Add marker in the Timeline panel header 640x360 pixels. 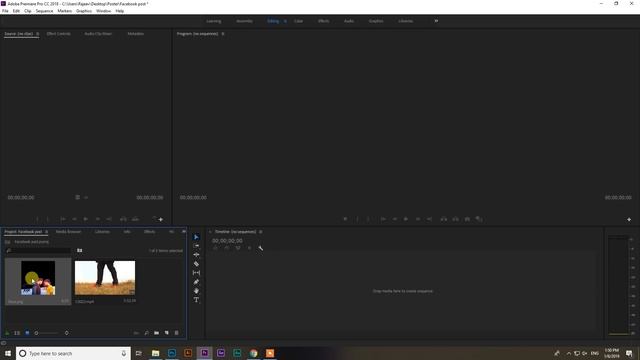(x=249, y=248)
